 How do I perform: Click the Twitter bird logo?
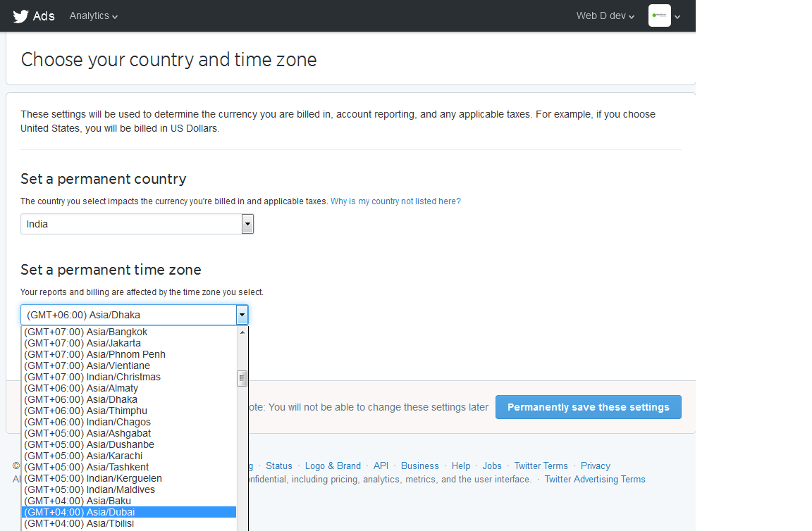click(20, 16)
